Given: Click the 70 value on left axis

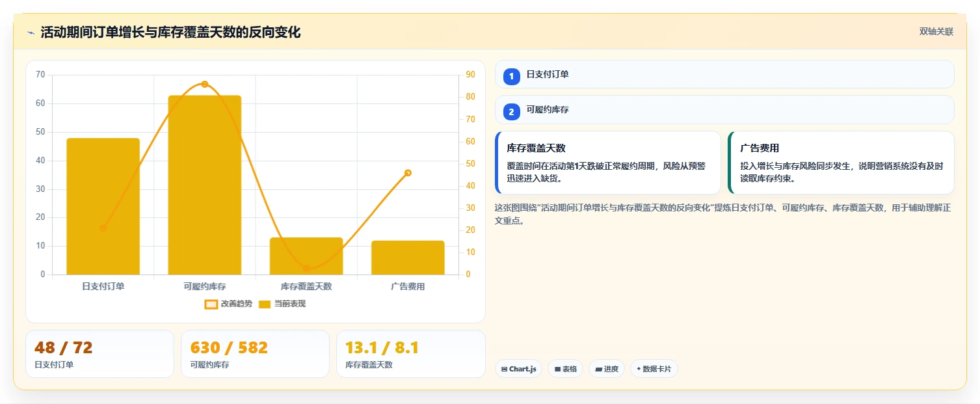Looking at the screenshot, I should (x=40, y=75).
